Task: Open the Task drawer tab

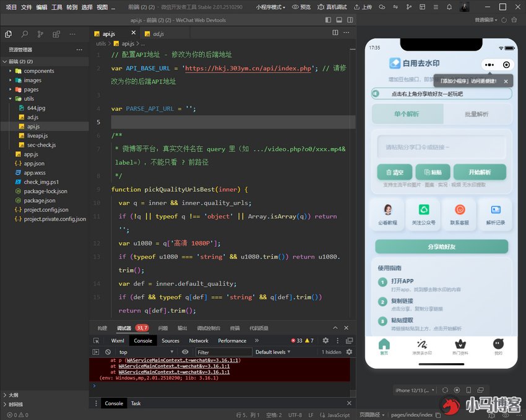Action: 136,403
